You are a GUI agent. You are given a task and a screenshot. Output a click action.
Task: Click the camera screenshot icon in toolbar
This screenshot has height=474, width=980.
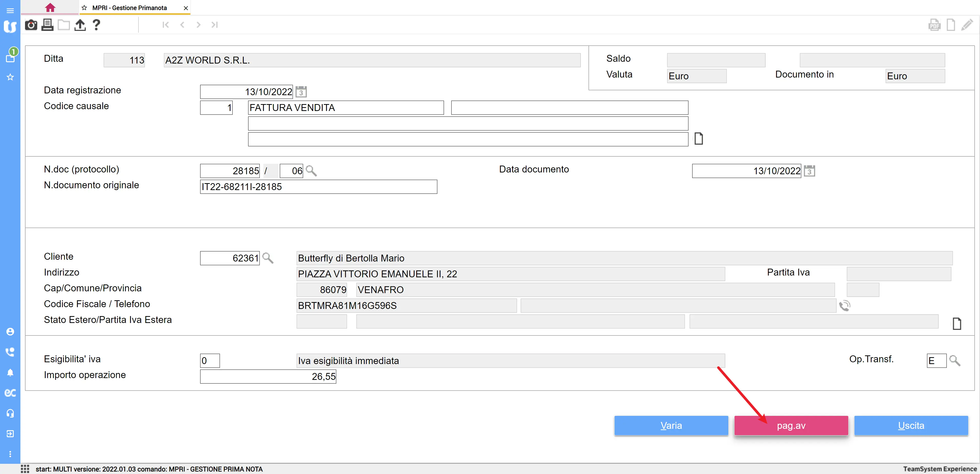click(31, 25)
